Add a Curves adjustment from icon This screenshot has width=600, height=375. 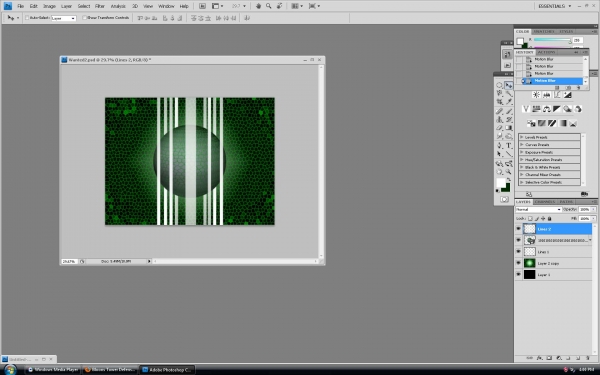pyautogui.click(x=557, y=95)
